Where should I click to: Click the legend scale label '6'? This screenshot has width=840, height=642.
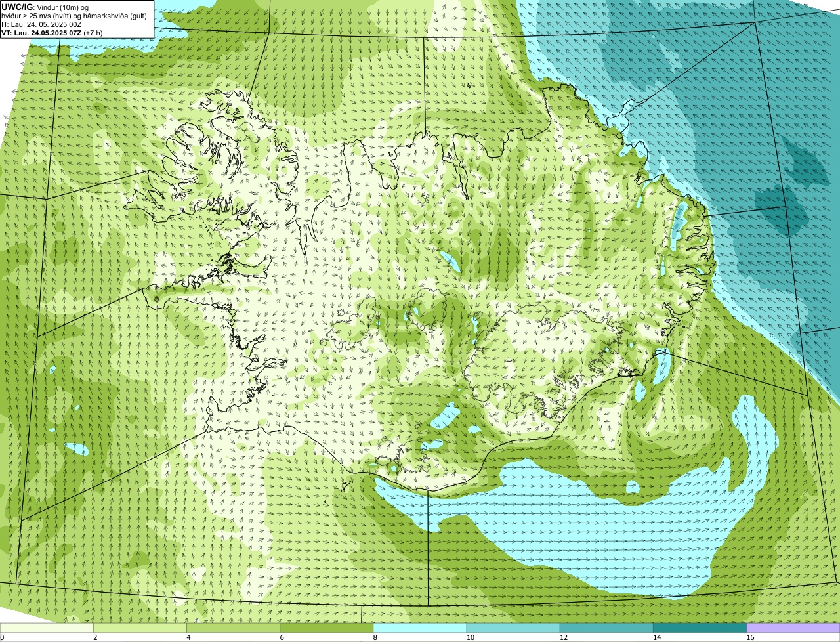click(x=282, y=637)
